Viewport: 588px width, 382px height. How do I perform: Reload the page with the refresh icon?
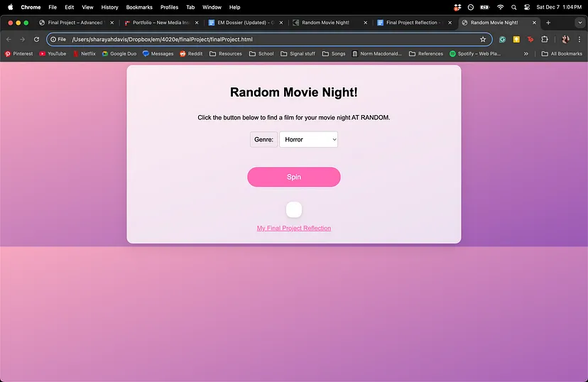coord(36,40)
